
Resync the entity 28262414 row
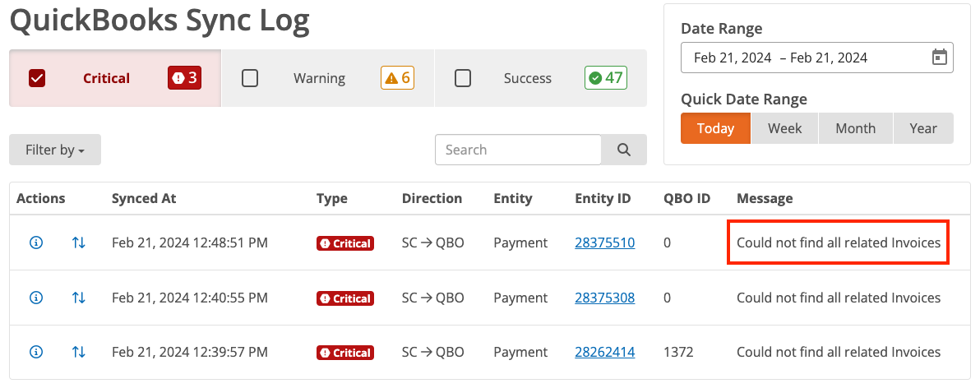79,353
